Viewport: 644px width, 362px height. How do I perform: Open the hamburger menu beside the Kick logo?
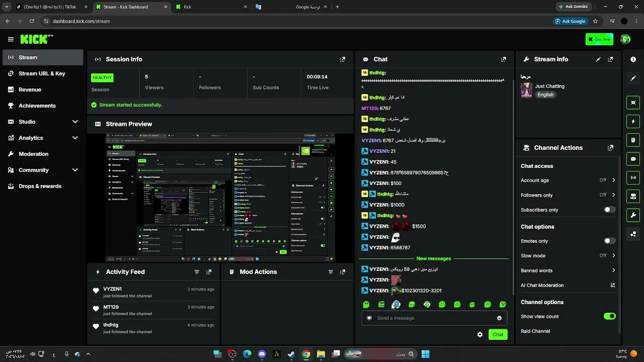coord(11,39)
